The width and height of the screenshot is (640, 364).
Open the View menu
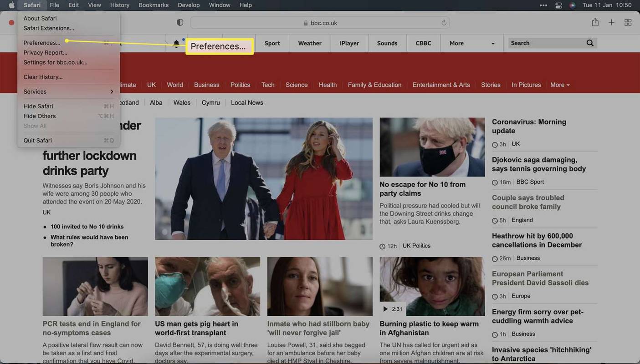[x=94, y=5]
